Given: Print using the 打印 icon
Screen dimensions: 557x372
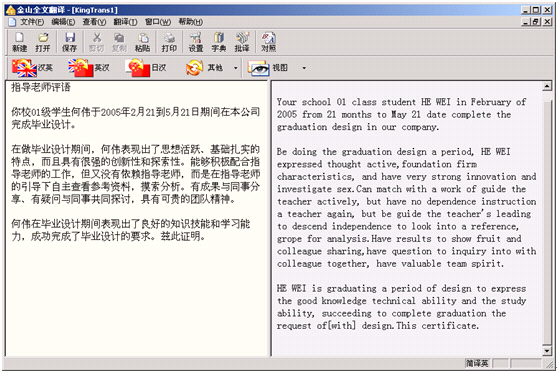Looking at the screenshot, I should coord(169,42).
